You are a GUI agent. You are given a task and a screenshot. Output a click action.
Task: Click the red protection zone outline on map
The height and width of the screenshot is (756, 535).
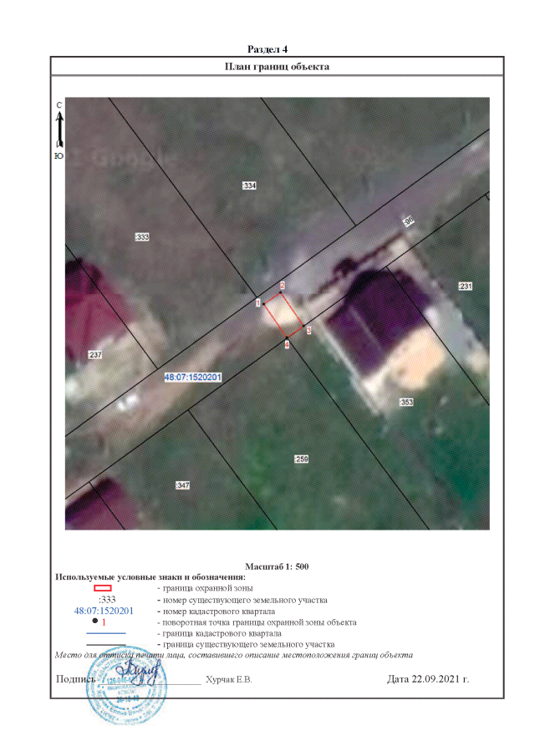[x=284, y=314]
